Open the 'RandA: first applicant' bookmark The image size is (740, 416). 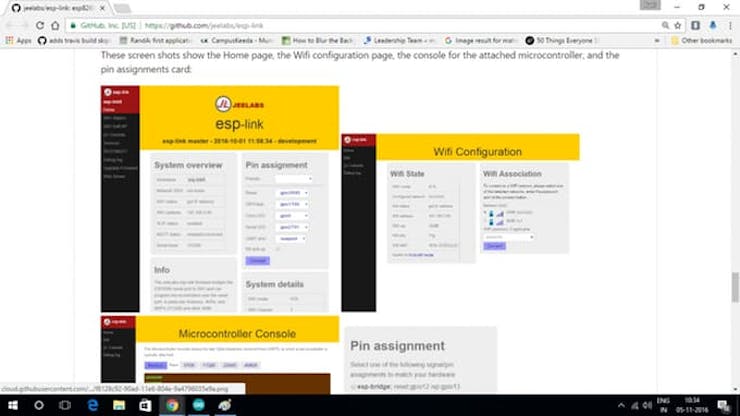pyautogui.click(x=156, y=41)
